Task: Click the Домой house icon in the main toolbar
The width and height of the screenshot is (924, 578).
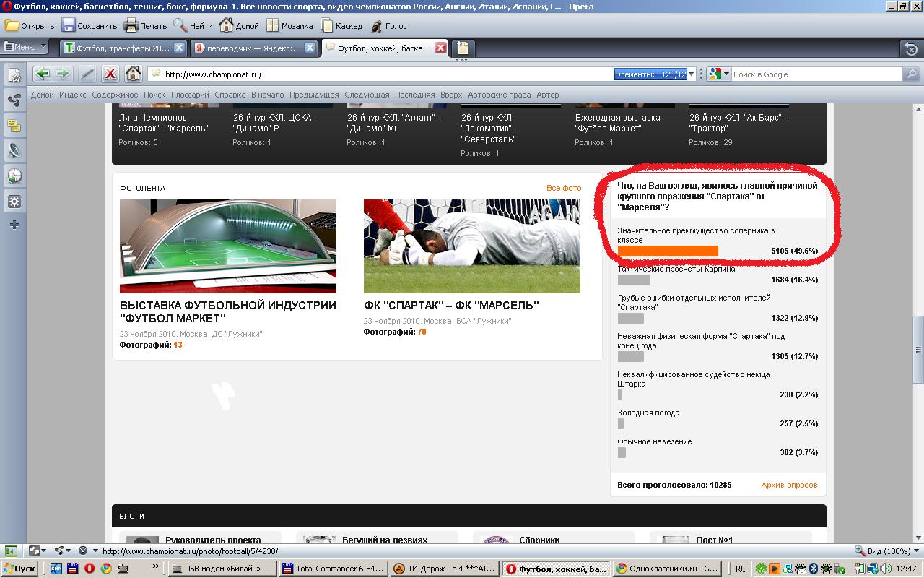Action: (x=226, y=25)
